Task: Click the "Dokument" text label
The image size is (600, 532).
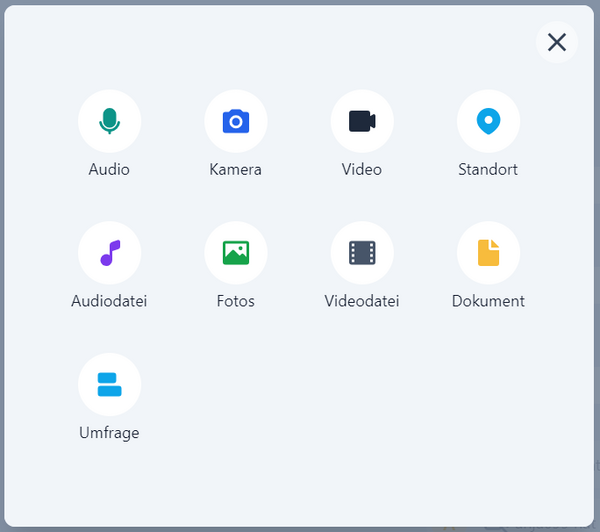Action: tap(488, 301)
